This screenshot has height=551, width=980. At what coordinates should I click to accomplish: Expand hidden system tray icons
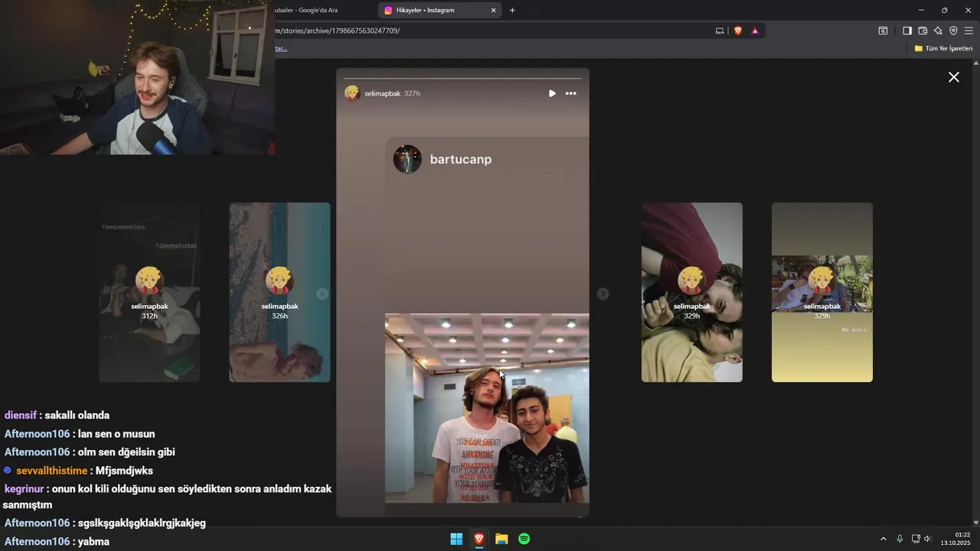coord(883,539)
